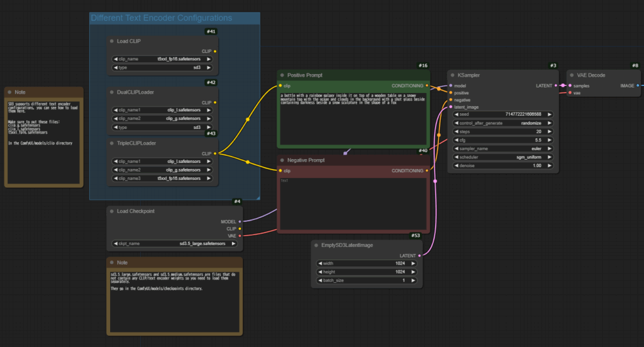Decrease denoise with its left arrow
Image resolution: width=644 pixels, height=347 pixels.
point(457,166)
